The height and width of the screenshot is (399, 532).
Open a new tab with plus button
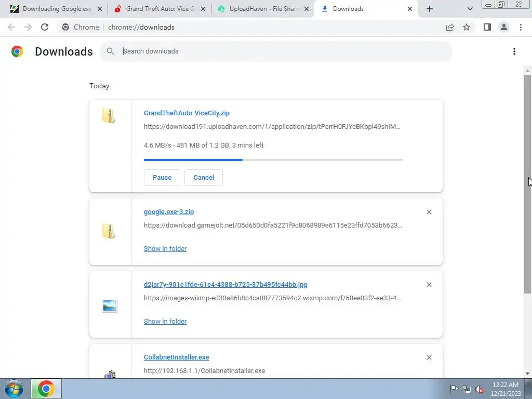tap(430, 9)
